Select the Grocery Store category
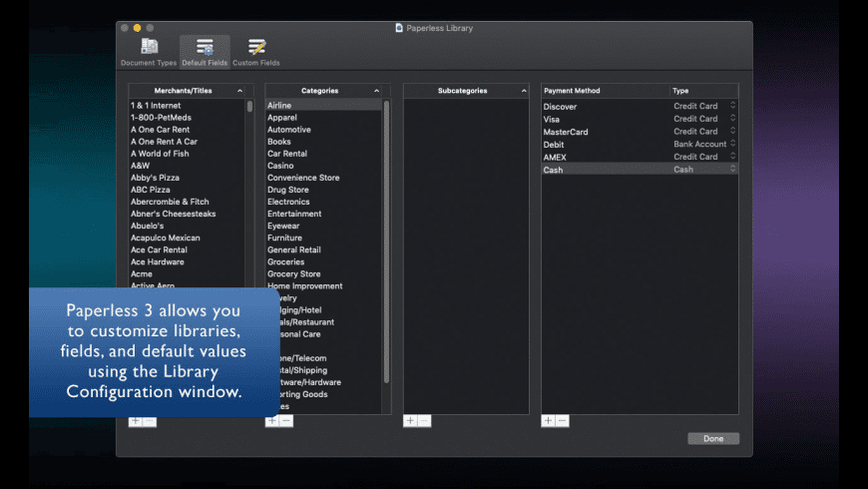This screenshot has height=489, width=868. (323, 274)
